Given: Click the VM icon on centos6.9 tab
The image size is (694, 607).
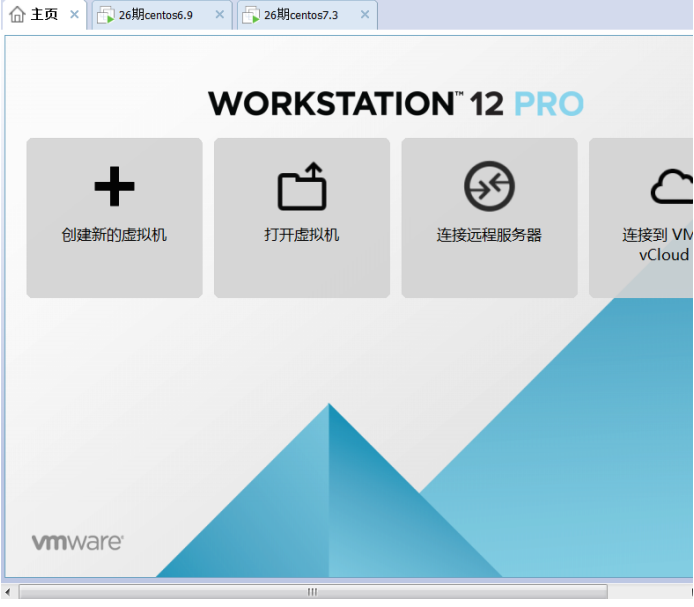Looking at the screenshot, I should [x=106, y=15].
